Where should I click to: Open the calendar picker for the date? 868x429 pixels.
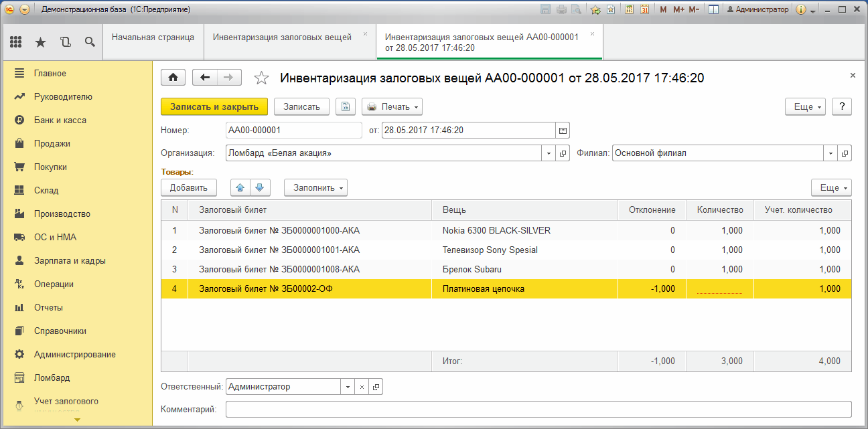coord(563,131)
